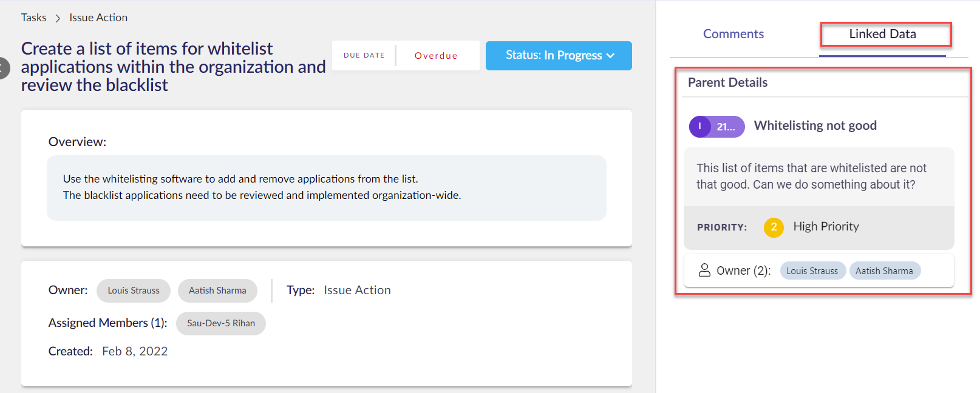Go to Tasks in the breadcrumb
Screen dimensions: 980x393
pyautogui.click(x=34, y=18)
